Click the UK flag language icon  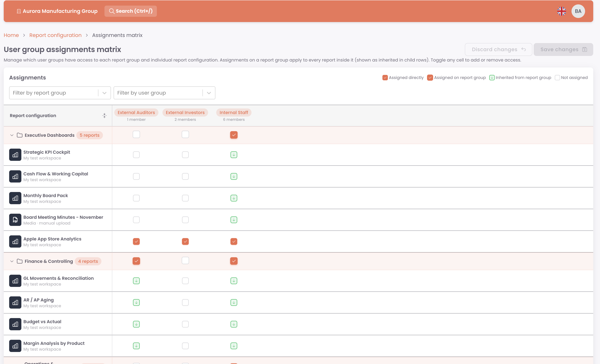(x=562, y=11)
